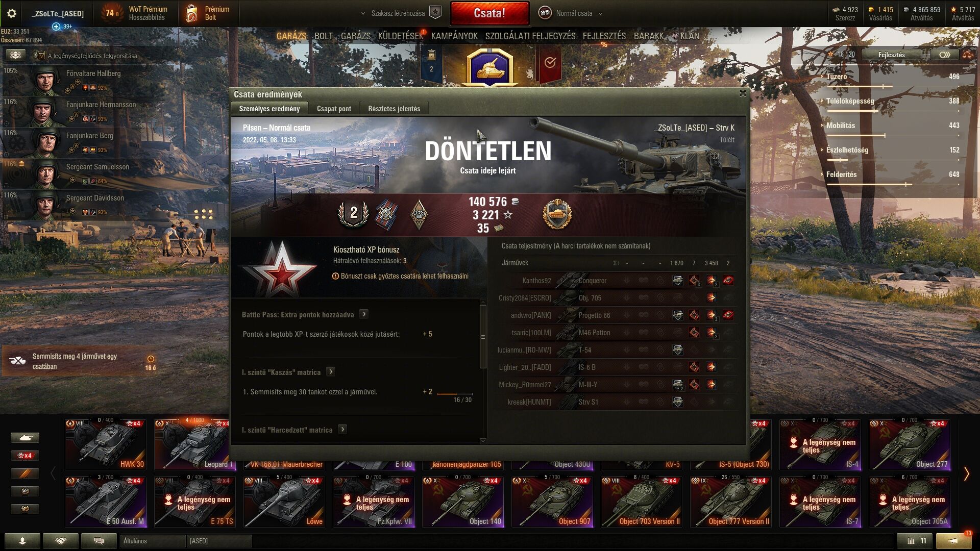Open the WoT Prémium account icon
The height and width of the screenshot is (551, 980).
(x=110, y=13)
